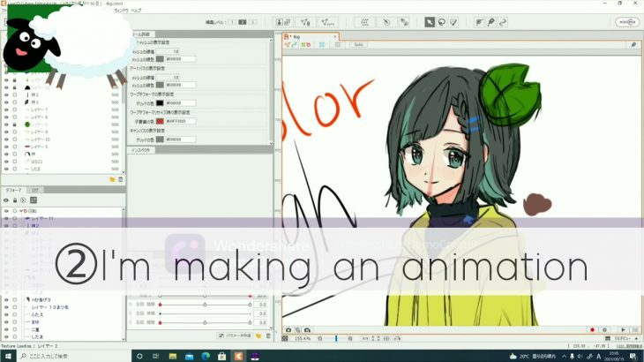Image resolution: width=644 pixels, height=362 pixels.
Task: Toggle visibility eye for レイヤー 8
Action: pyautogui.click(x=6, y=117)
